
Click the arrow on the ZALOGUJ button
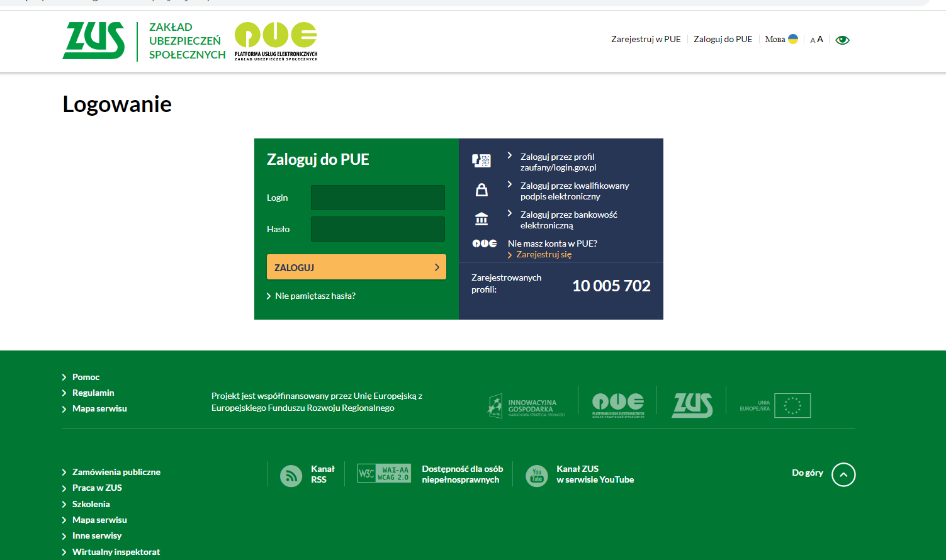437,267
